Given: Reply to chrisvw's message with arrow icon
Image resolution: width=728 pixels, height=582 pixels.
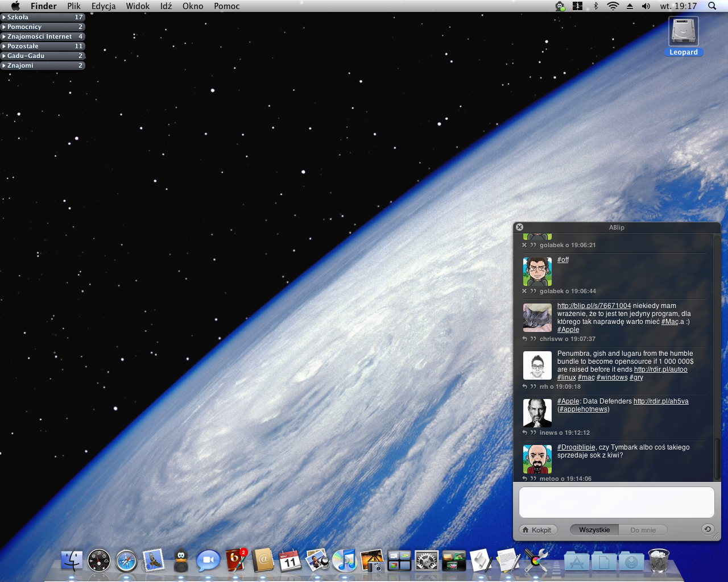Looking at the screenshot, I should point(524,339).
